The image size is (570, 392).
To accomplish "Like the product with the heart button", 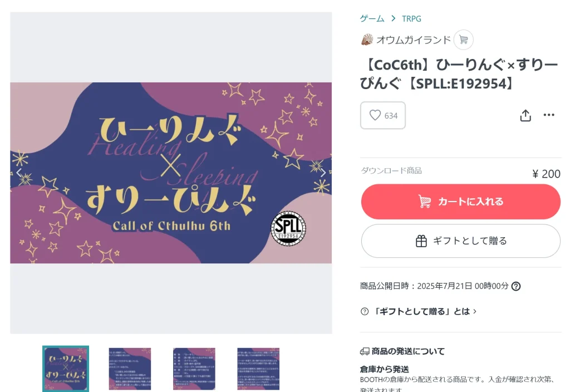I will pos(383,115).
